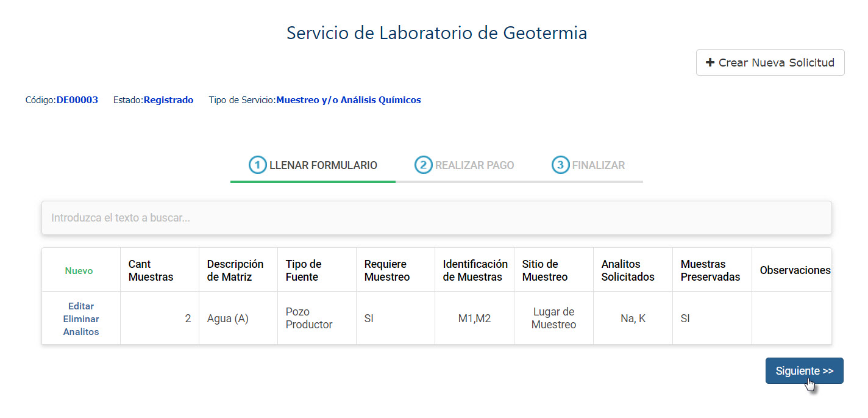Focus the search text input field

coord(436,218)
